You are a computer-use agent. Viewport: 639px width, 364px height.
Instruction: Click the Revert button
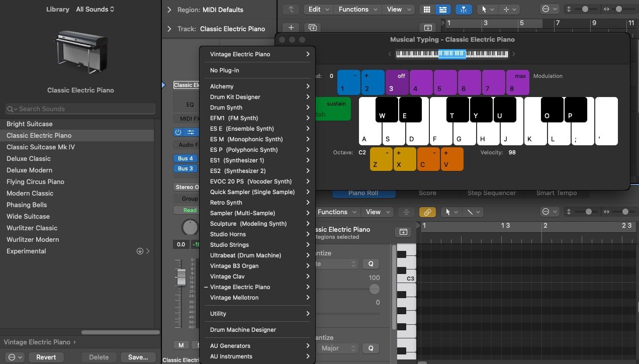46,357
